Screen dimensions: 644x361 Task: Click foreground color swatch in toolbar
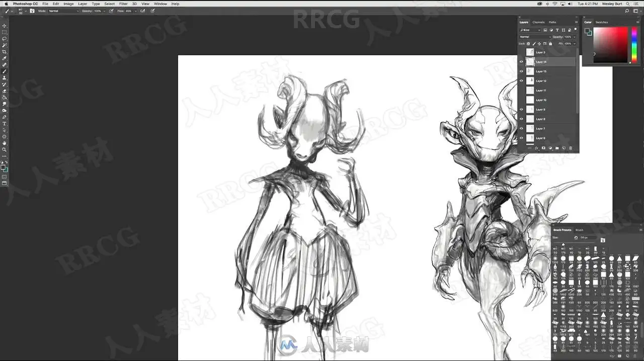click(x=4, y=167)
